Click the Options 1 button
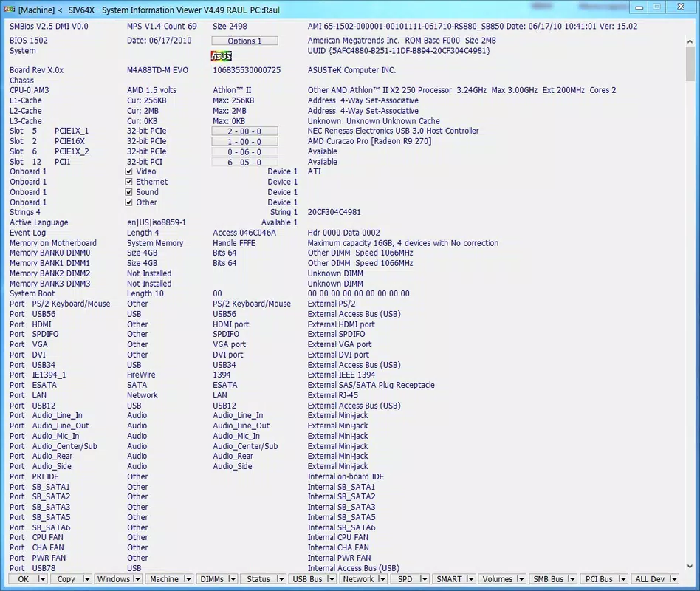 point(244,41)
